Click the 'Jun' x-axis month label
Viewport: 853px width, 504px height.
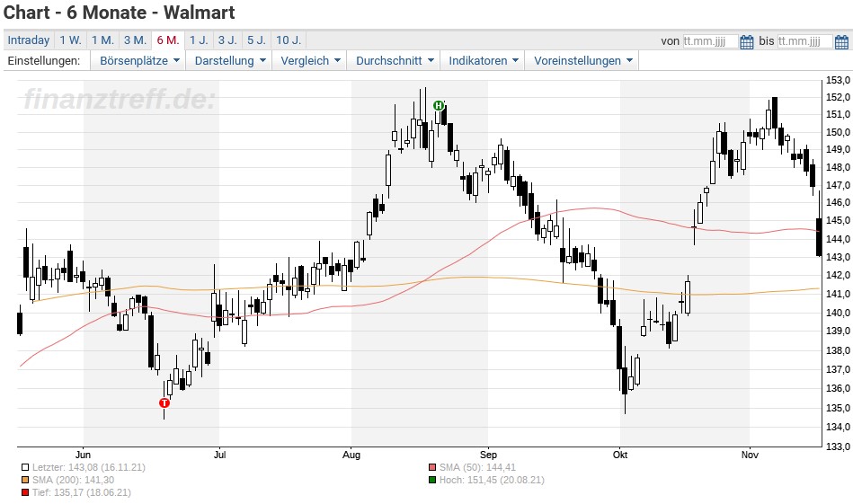click(x=83, y=455)
